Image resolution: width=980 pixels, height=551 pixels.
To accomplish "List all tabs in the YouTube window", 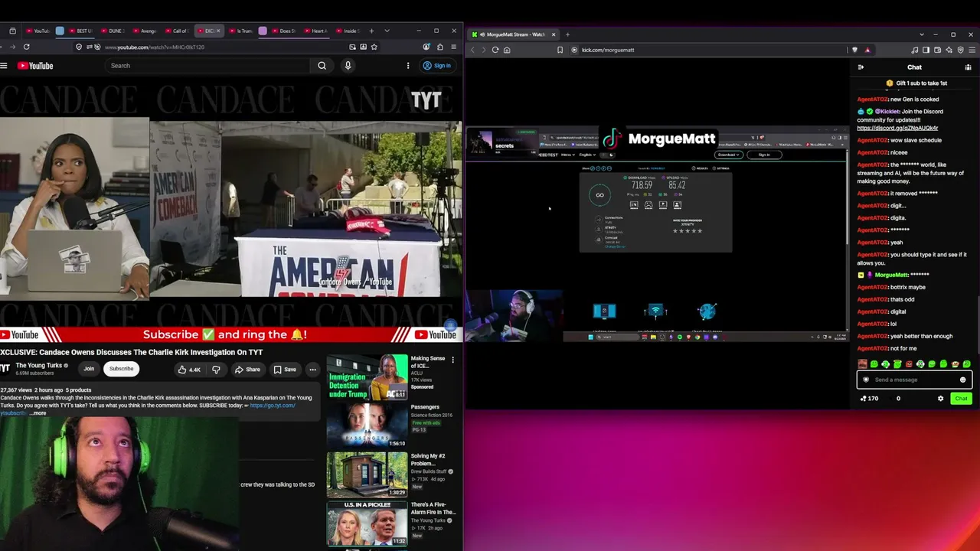I will point(387,31).
